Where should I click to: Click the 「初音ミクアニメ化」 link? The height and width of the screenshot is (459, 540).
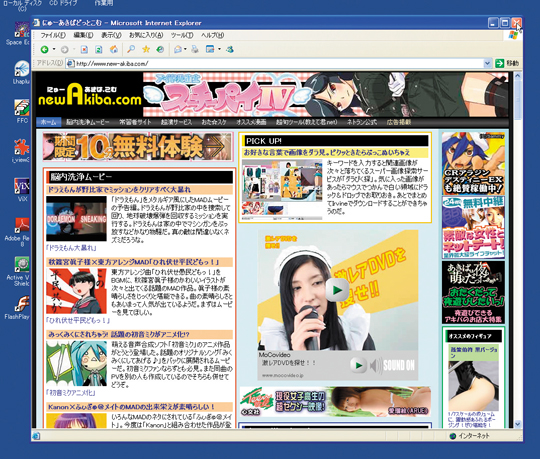point(71,393)
